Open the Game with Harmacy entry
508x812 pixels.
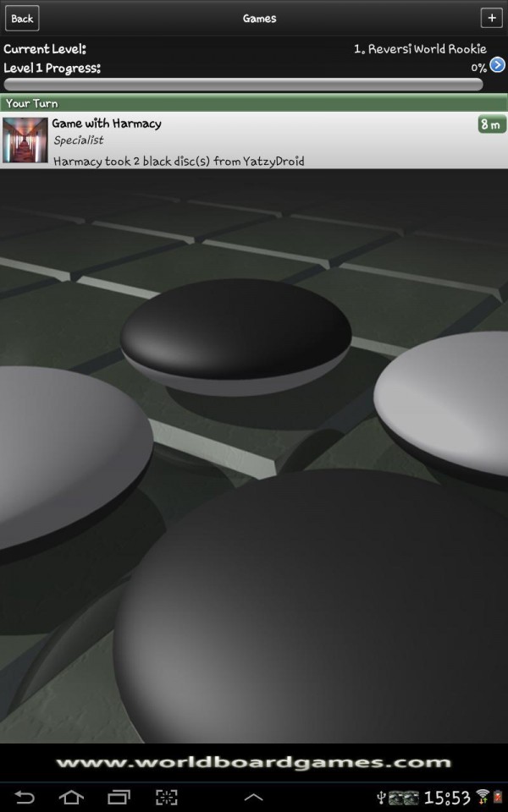coord(254,141)
